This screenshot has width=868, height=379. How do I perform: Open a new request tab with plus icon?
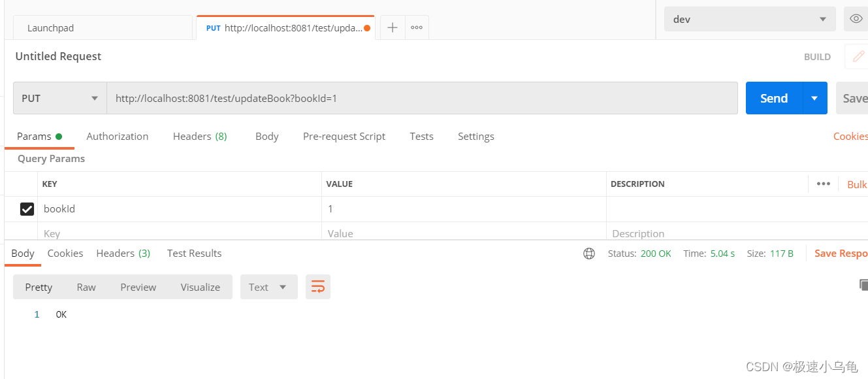[391, 27]
